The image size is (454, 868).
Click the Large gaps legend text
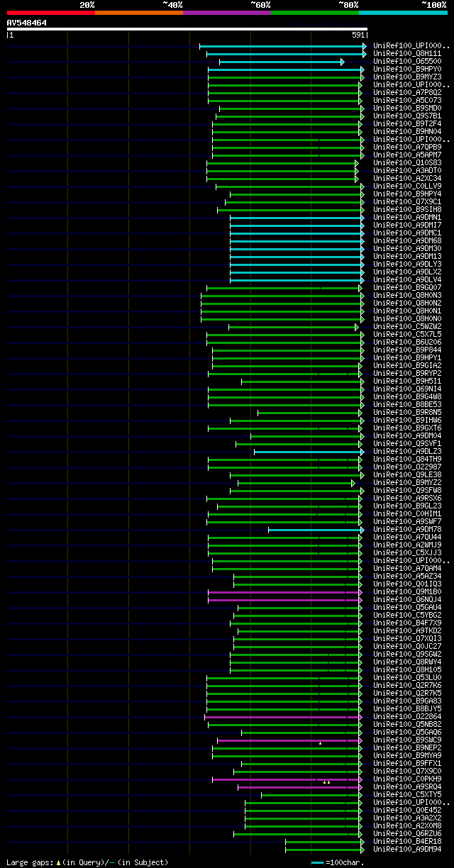(31, 862)
